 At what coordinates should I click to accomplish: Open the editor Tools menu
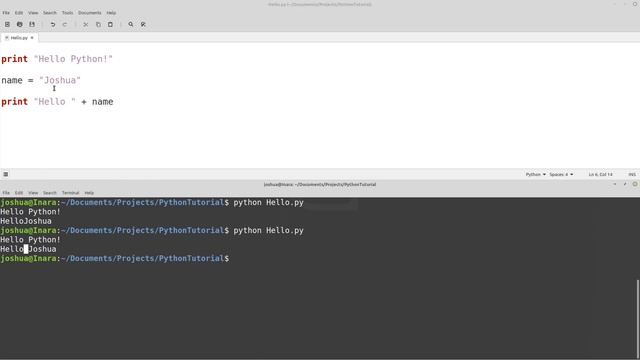[x=67, y=13]
